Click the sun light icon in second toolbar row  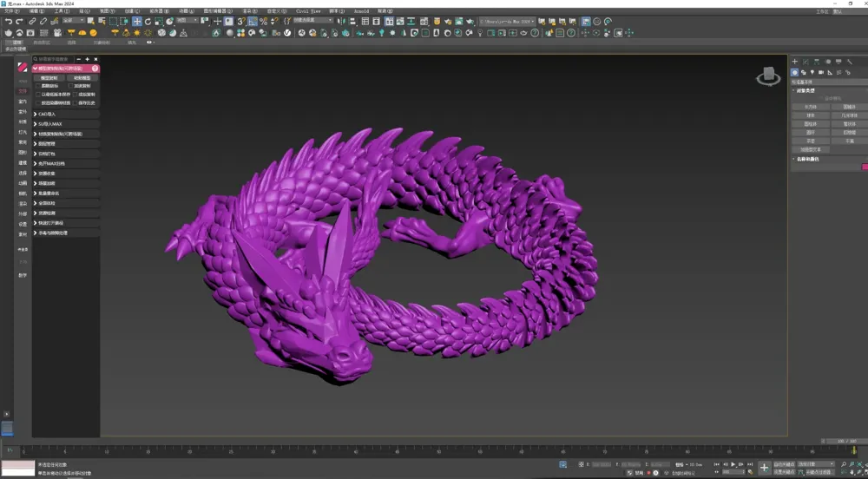(137, 33)
